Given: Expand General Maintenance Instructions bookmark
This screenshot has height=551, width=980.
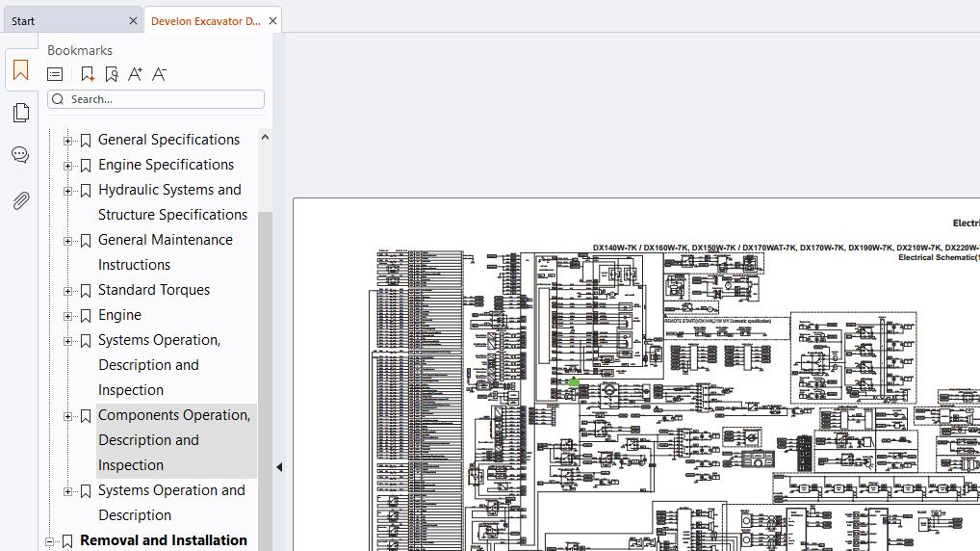Looking at the screenshot, I should point(67,241).
